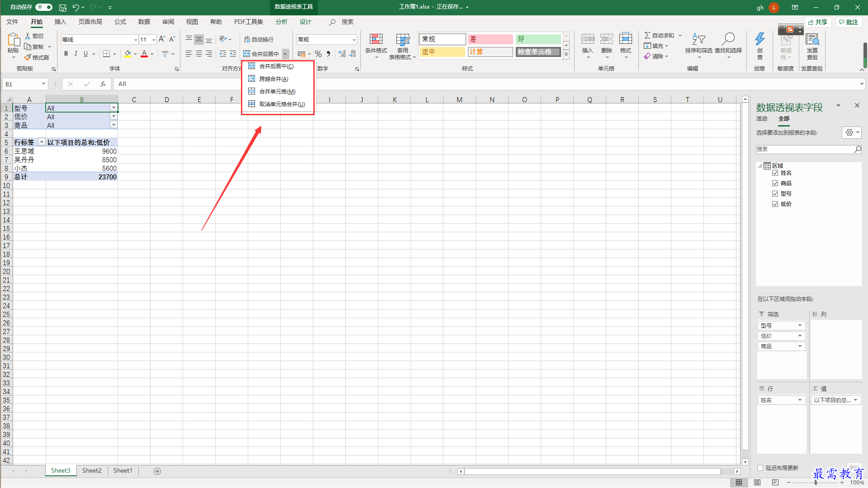Open filter dropdown in cell B1
This screenshot has height=488, width=868.
point(113,108)
